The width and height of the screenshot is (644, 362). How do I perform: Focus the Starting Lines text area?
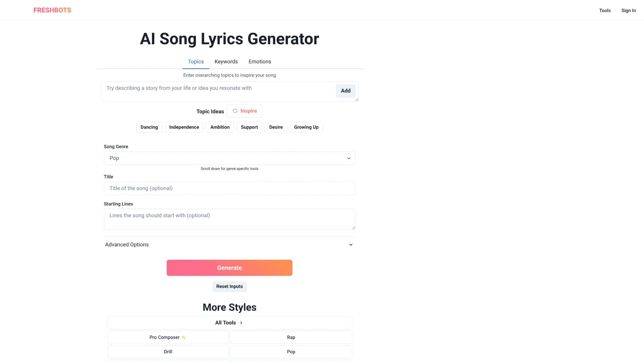(229, 219)
